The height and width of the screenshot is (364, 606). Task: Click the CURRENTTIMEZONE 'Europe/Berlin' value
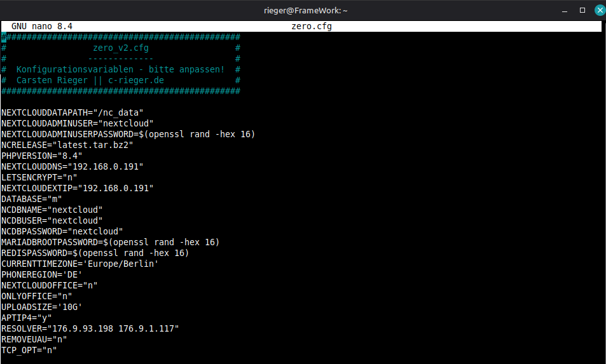pos(120,264)
